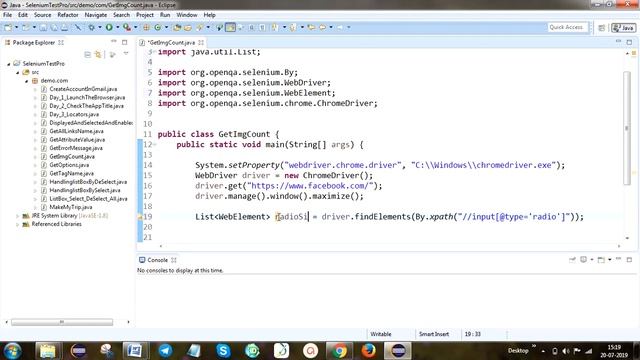Select the Console view tab
640x360 pixels.
[x=157, y=260]
